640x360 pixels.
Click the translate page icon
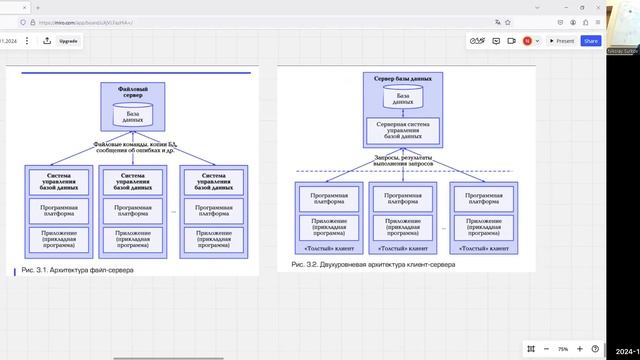coord(498,22)
